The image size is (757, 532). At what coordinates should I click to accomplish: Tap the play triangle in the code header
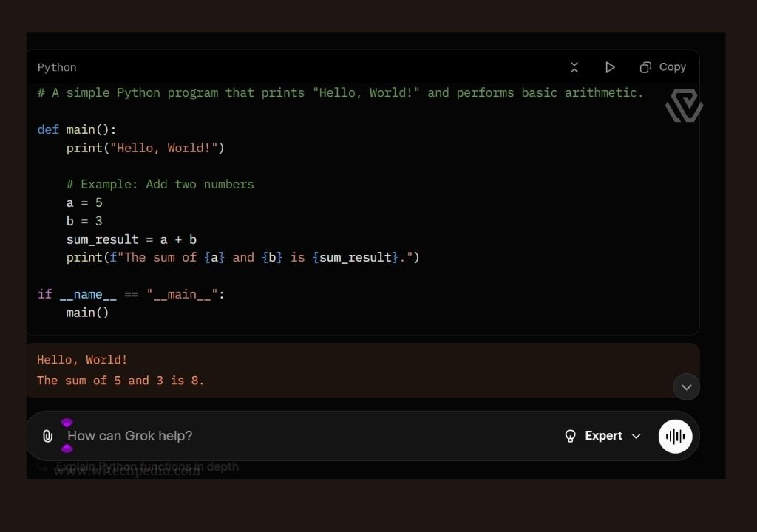coord(610,67)
